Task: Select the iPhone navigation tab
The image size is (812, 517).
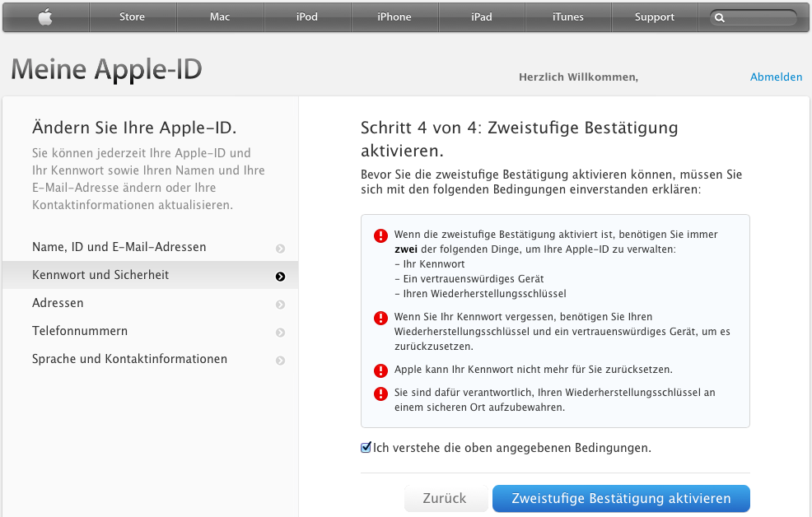Action: (x=394, y=17)
